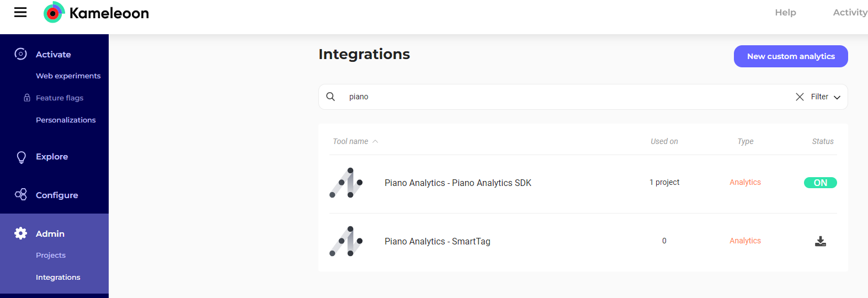Open the hamburger navigation menu
This screenshot has width=868, height=298.
[20, 12]
